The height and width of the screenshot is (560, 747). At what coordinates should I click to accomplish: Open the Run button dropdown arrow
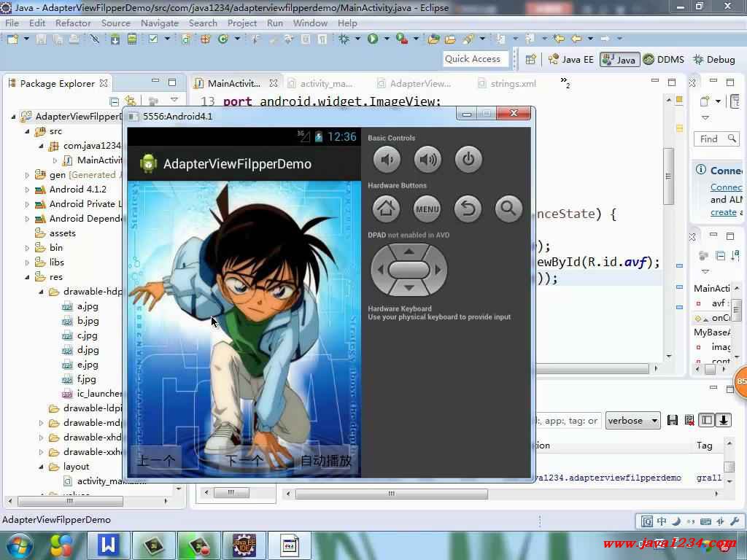click(x=387, y=39)
